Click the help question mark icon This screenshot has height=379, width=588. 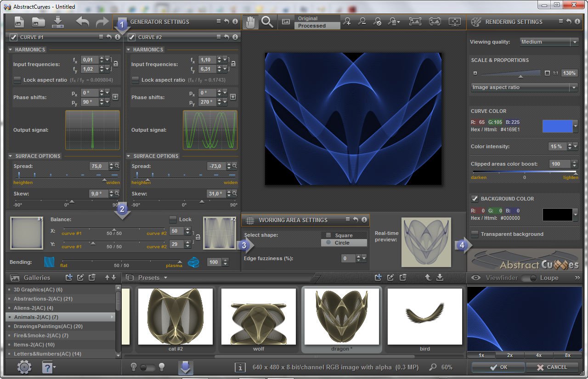(x=48, y=367)
